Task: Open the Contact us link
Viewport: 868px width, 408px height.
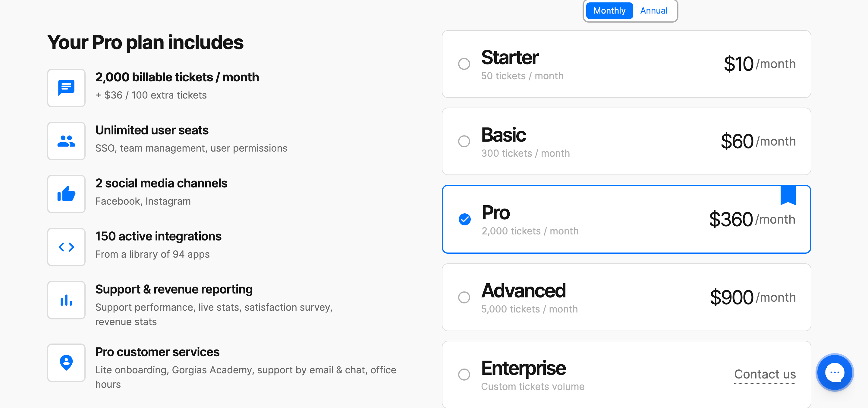Action: tap(765, 374)
